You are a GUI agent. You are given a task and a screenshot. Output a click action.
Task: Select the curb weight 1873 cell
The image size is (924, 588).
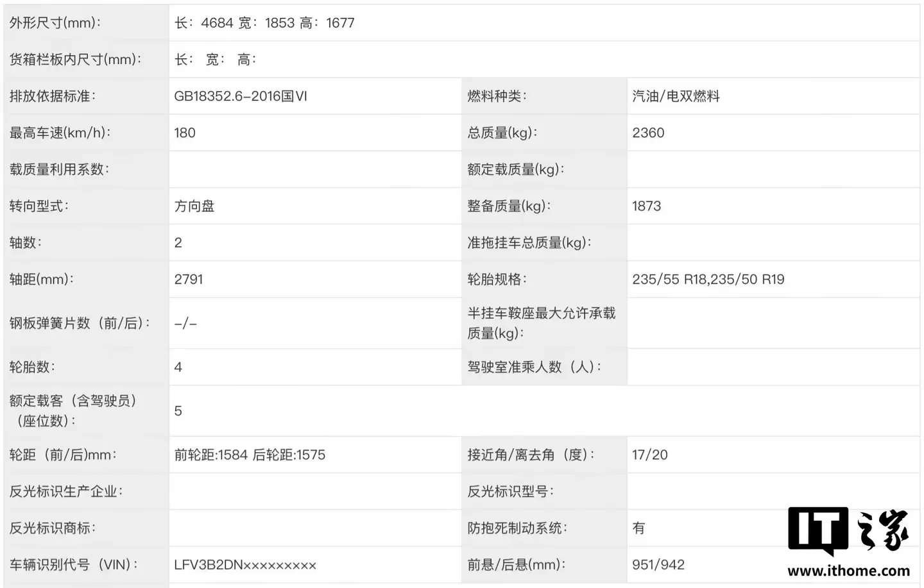[647, 206]
